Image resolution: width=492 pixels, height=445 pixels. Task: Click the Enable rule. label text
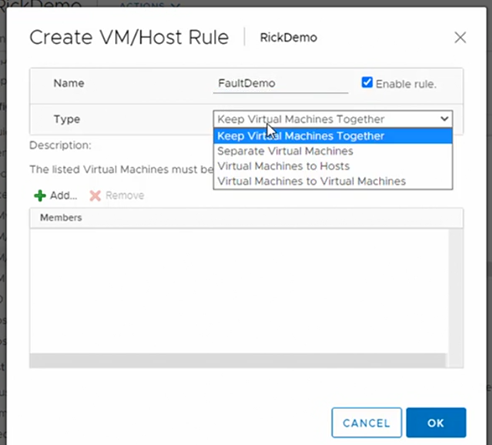coord(406,84)
